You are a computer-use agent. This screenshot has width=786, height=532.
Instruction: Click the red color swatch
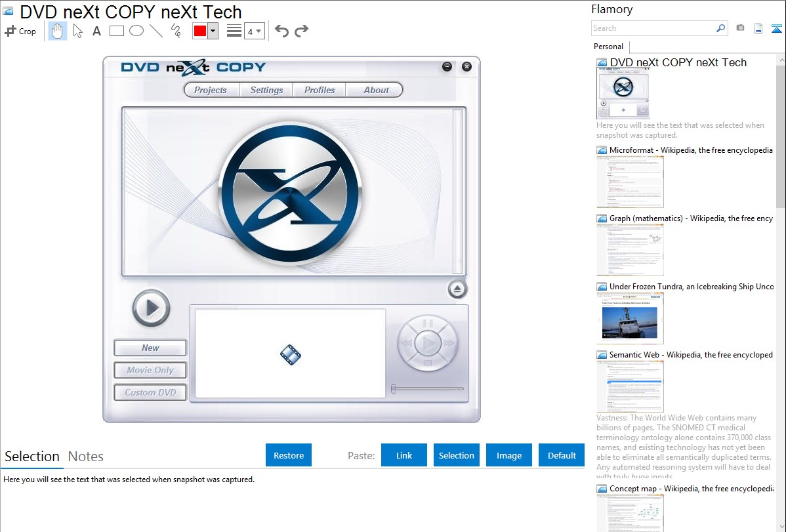pos(200,31)
